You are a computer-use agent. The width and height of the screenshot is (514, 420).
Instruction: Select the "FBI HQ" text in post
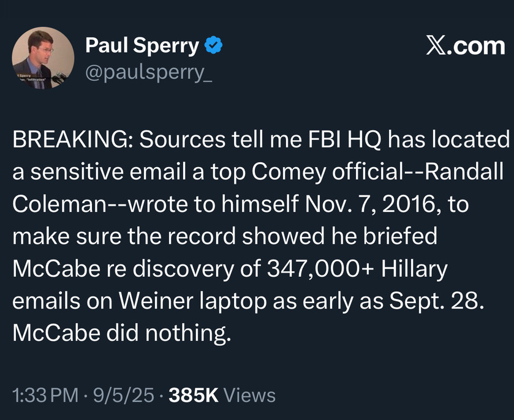click(344, 140)
